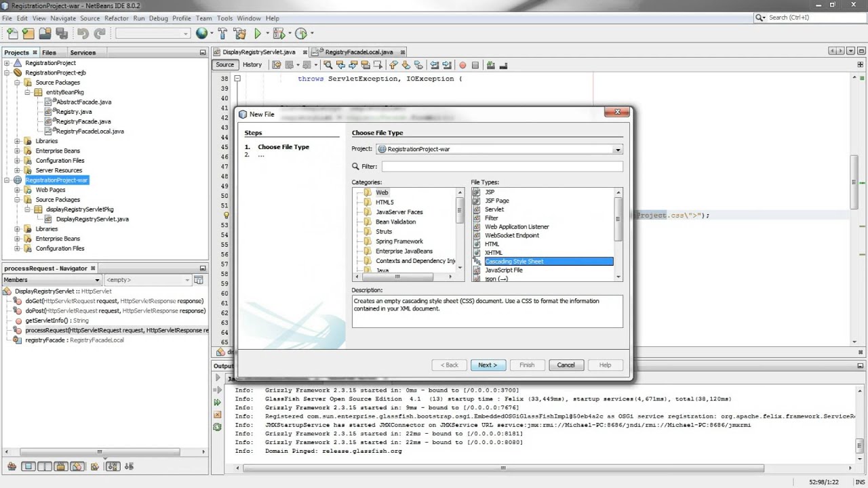Expand the Server Resources tree node
Image resolution: width=868 pixels, height=488 pixels.
pyautogui.click(x=18, y=170)
